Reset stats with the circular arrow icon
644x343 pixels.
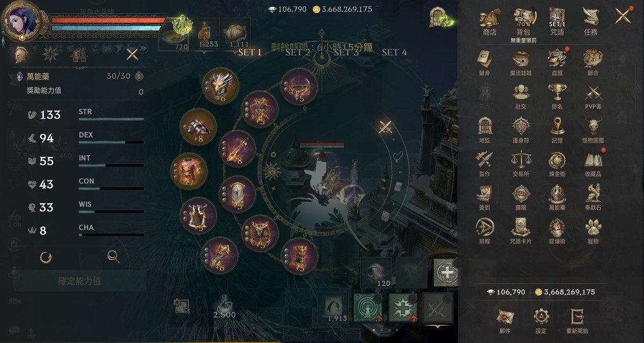pyautogui.click(x=46, y=257)
